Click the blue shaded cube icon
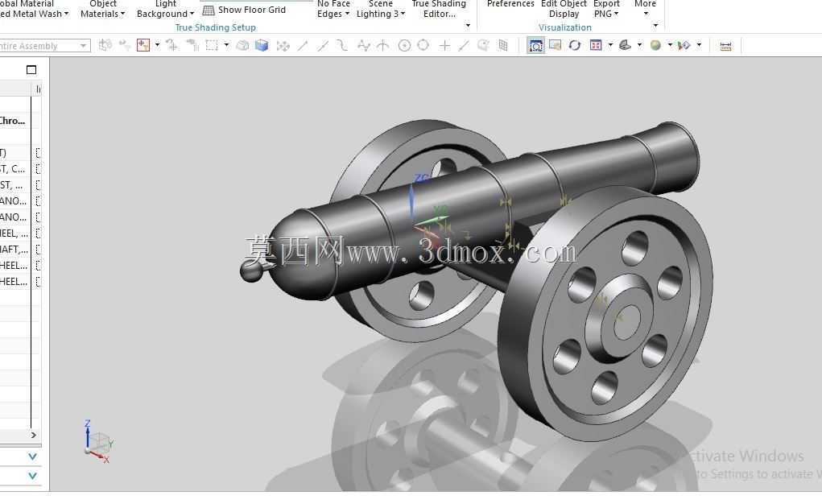 click(262, 46)
